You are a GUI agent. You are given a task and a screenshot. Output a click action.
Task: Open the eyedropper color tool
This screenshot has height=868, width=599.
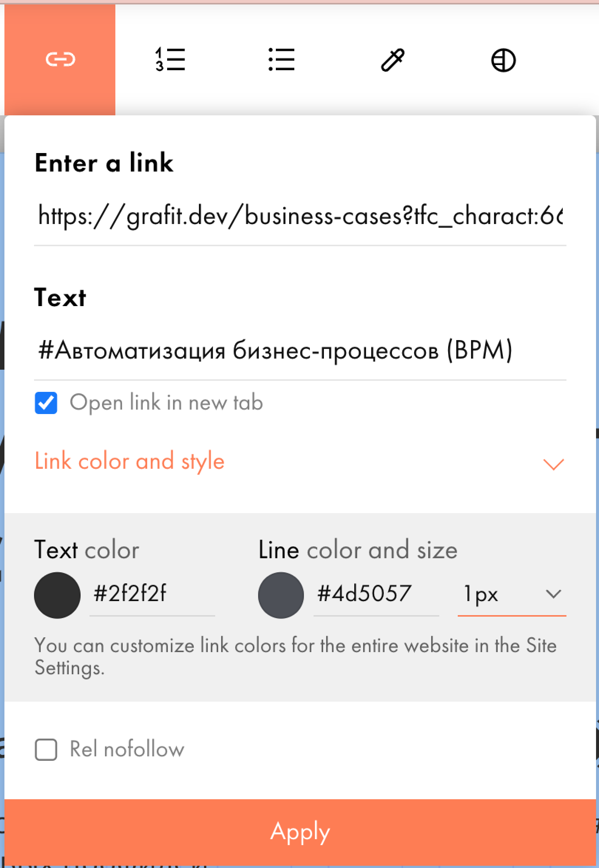coord(392,59)
